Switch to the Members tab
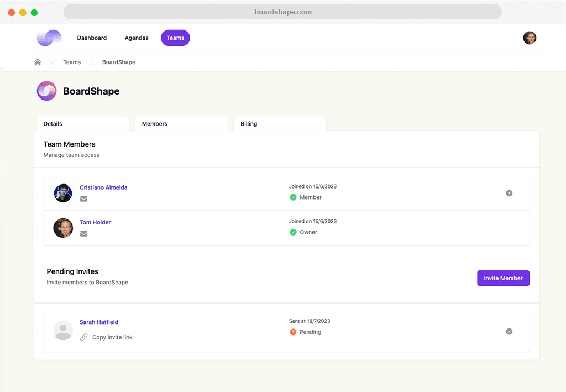The width and height of the screenshot is (566, 392). 181,124
